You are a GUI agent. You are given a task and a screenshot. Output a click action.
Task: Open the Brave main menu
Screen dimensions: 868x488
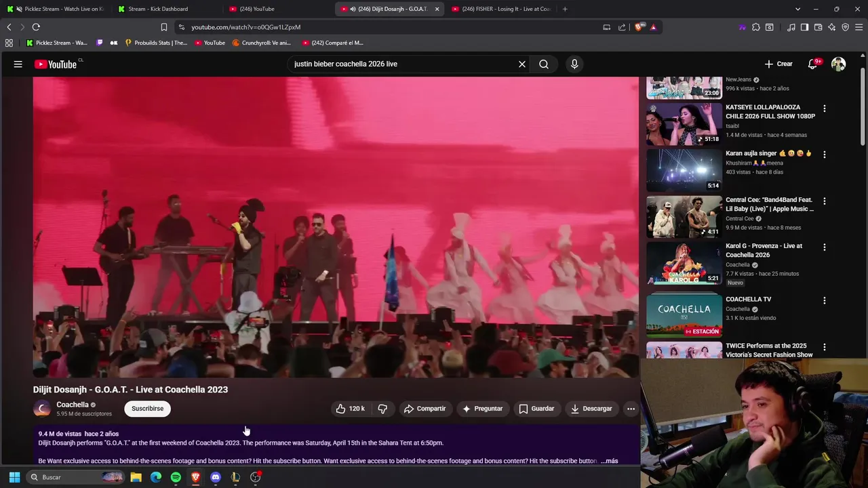point(859,27)
